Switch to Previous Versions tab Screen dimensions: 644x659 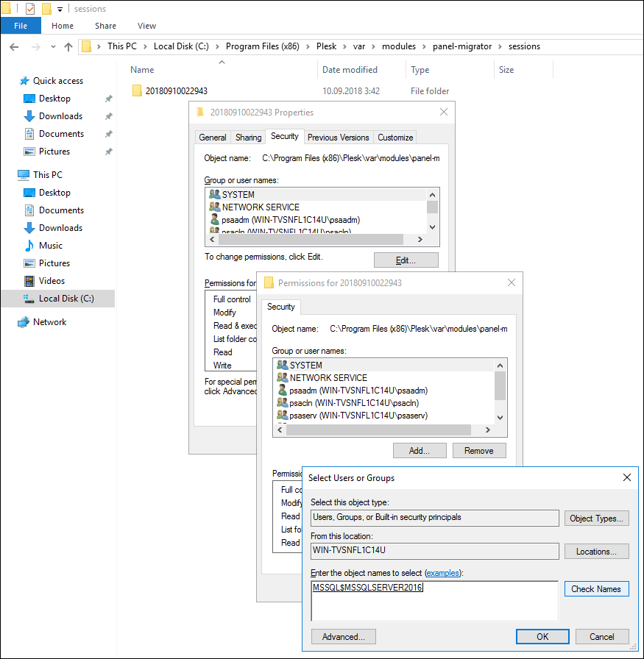(338, 138)
